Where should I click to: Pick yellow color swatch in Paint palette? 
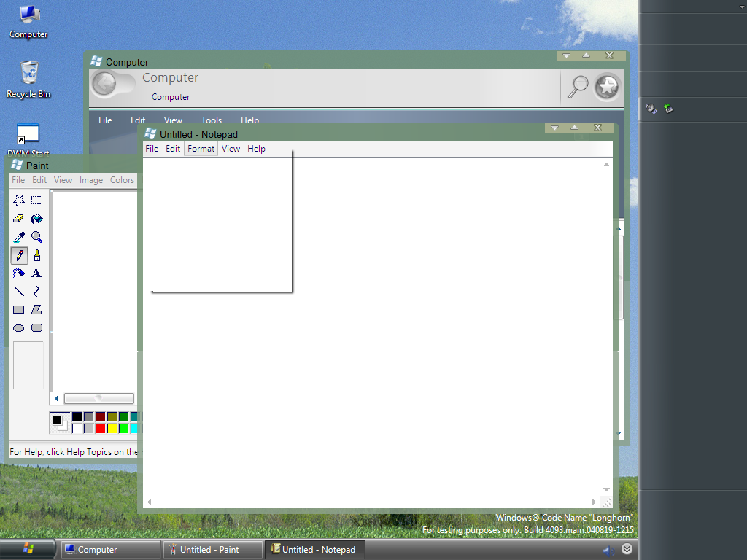[x=112, y=429]
